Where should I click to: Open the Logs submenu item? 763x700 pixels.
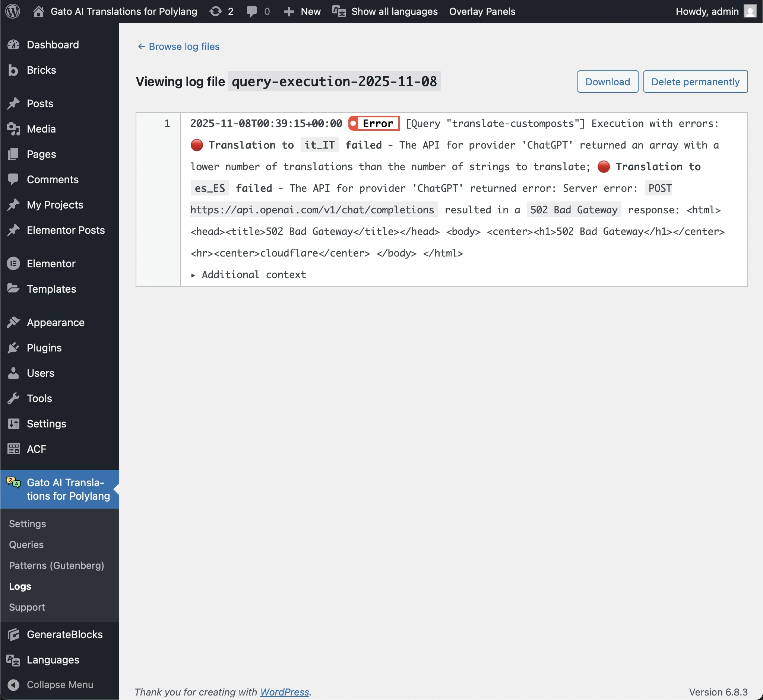click(x=20, y=586)
